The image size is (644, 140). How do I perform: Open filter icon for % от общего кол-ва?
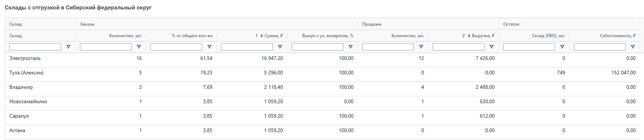[x=209, y=47]
